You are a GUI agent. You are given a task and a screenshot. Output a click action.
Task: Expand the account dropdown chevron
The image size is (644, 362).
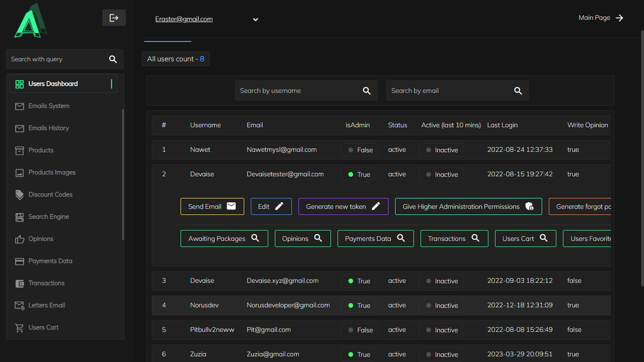(255, 20)
